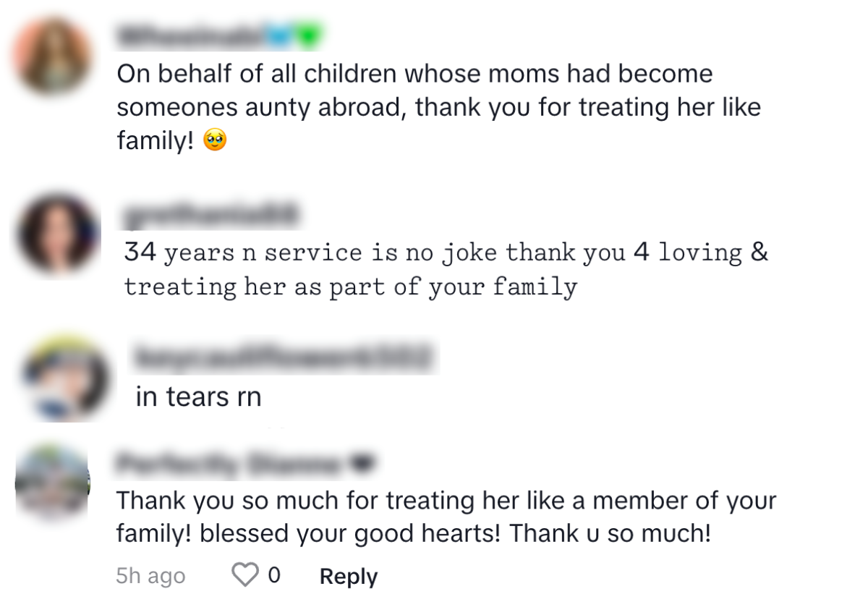Image resolution: width=868 pixels, height=615 pixels.
Task: Open avatar beside '34 years n service' comment
Action: pos(57,234)
